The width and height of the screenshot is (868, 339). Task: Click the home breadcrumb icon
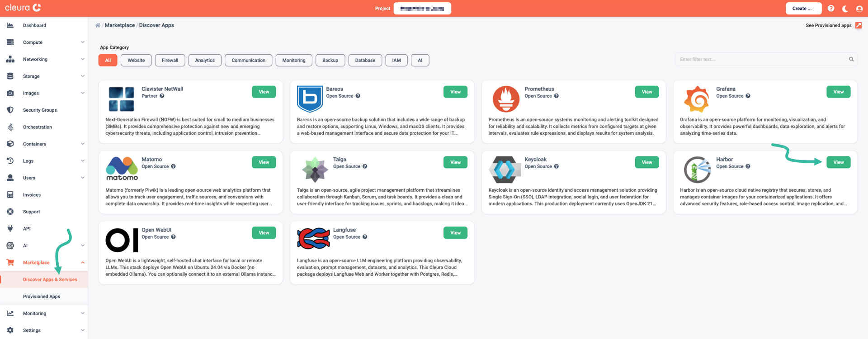[x=98, y=25]
